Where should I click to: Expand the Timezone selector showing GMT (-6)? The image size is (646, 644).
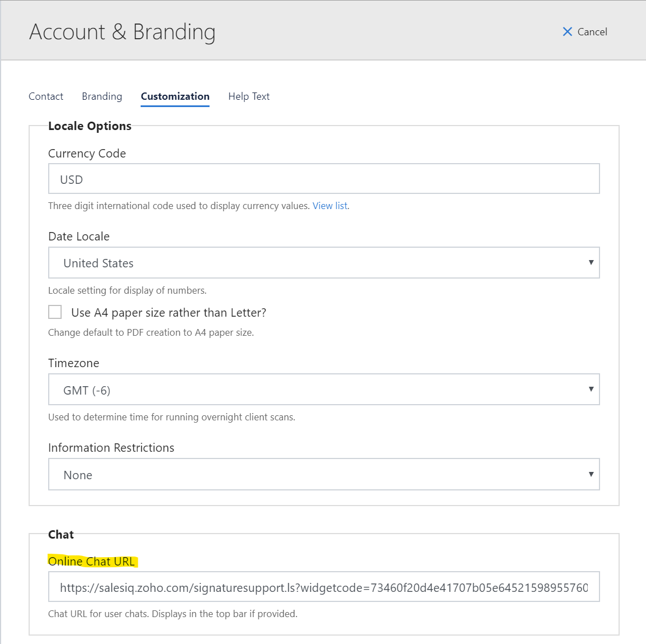pyautogui.click(x=324, y=389)
